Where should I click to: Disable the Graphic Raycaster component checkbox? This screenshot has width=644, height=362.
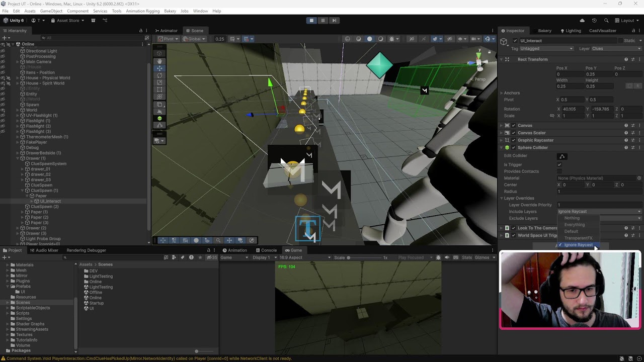[514, 140]
